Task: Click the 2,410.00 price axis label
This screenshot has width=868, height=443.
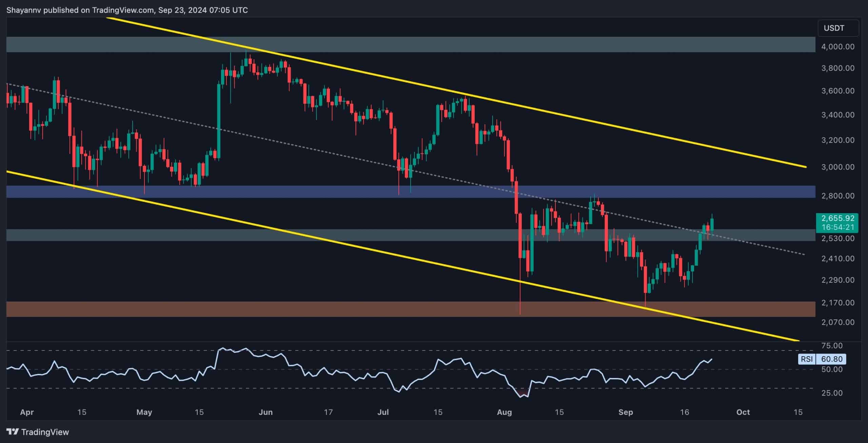Action: coord(837,259)
